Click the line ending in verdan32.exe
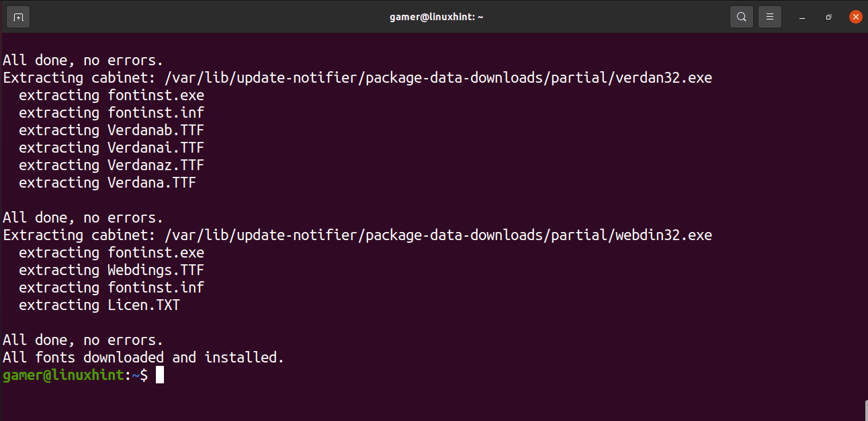 pyautogui.click(x=357, y=78)
